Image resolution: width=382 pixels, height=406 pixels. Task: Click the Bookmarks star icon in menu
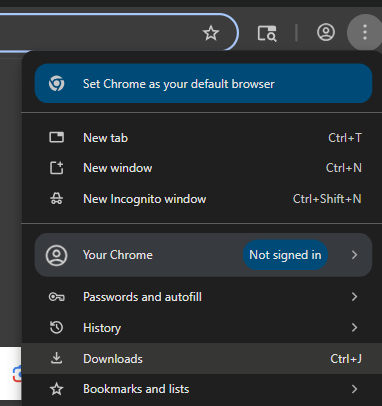(56, 389)
